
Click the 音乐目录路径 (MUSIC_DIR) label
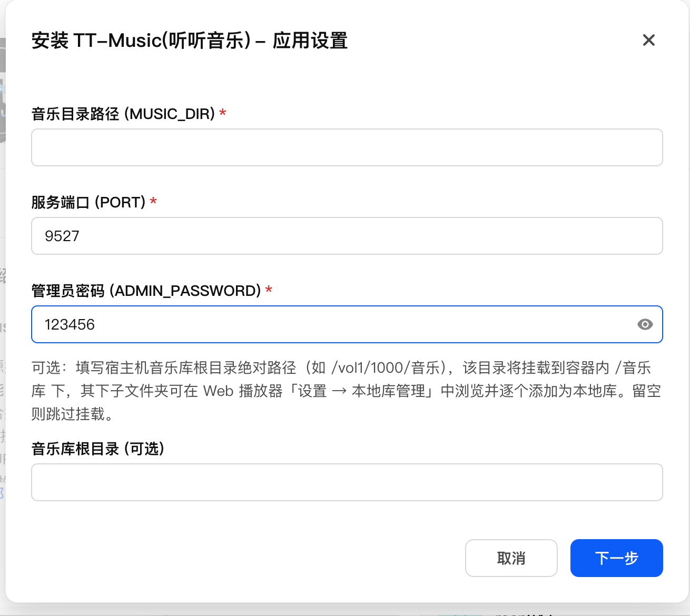tap(124, 114)
